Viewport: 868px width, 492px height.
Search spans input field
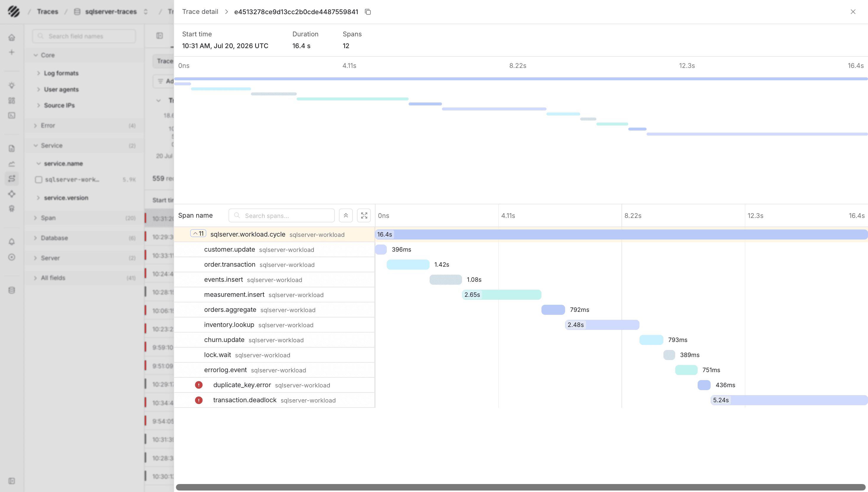click(281, 216)
